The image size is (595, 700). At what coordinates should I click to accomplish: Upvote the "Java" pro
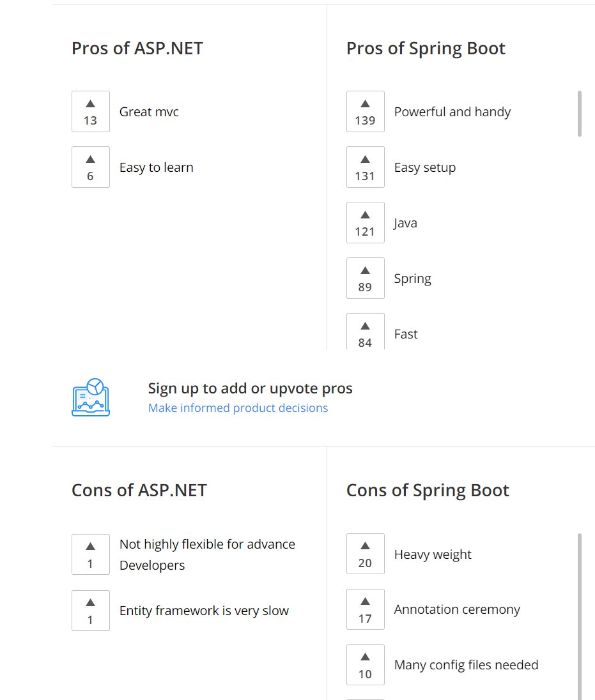(x=366, y=222)
